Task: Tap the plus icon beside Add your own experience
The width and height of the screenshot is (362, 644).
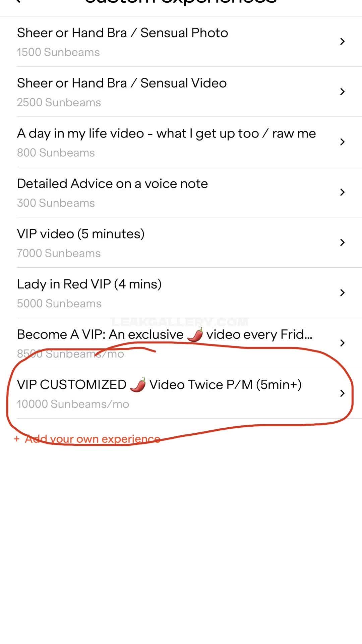Action: pos(17,439)
